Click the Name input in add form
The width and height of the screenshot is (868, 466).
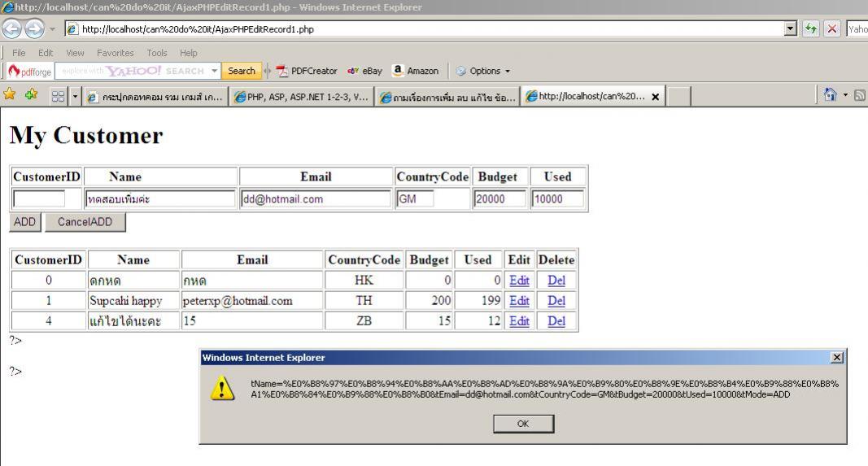pyautogui.click(x=160, y=198)
